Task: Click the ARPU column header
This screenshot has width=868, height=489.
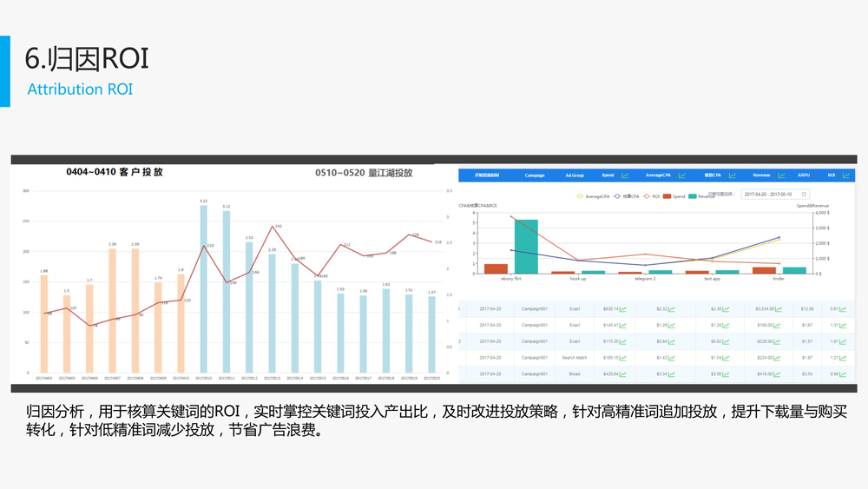Action: pyautogui.click(x=804, y=175)
